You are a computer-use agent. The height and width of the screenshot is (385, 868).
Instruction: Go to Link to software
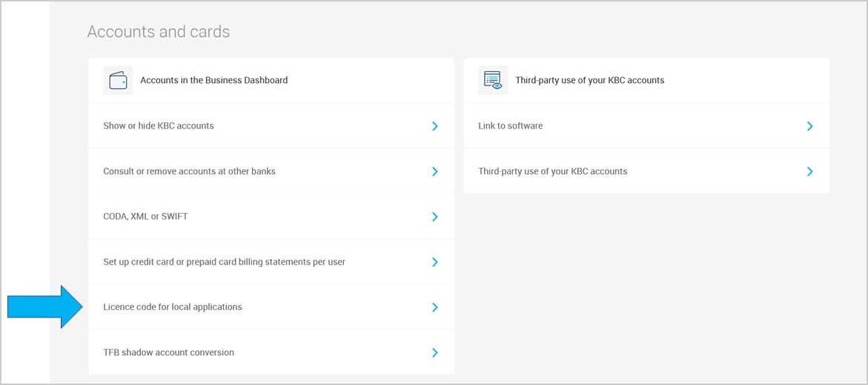pyautogui.click(x=646, y=126)
